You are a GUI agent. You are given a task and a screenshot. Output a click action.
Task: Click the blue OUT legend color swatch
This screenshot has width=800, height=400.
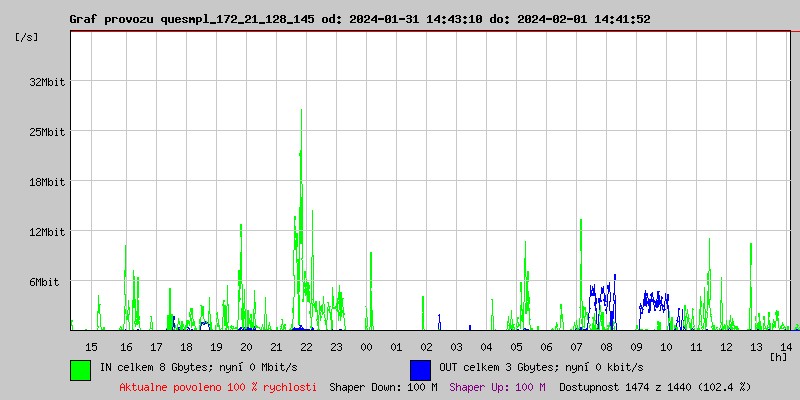420,369
